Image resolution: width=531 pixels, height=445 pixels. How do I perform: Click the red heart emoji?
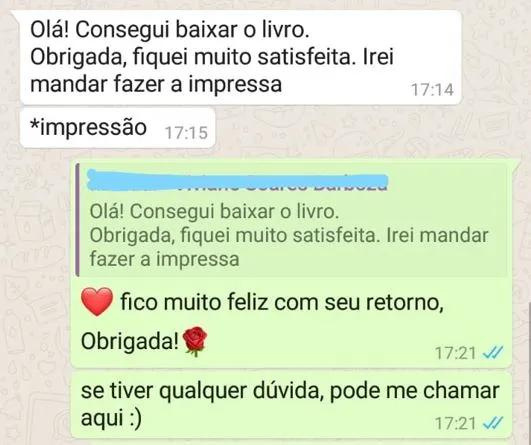point(97,302)
